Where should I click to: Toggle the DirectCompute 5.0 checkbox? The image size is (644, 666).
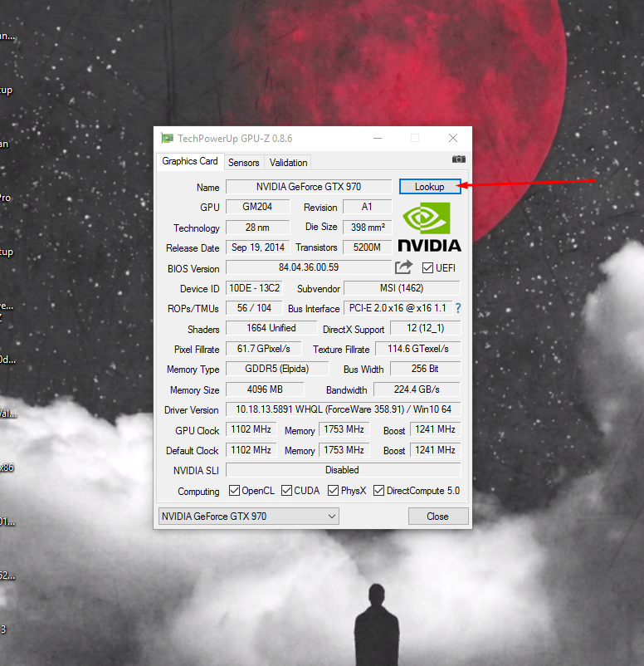point(378,491)
